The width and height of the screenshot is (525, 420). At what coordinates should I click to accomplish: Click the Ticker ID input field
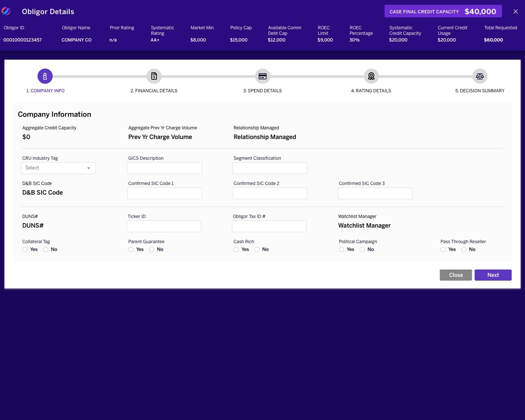coord(164,226)
